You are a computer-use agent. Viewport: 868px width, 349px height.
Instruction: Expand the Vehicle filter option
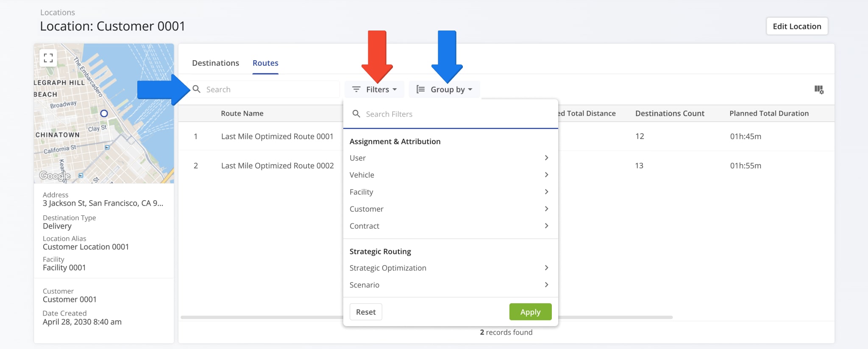[450, 175]
